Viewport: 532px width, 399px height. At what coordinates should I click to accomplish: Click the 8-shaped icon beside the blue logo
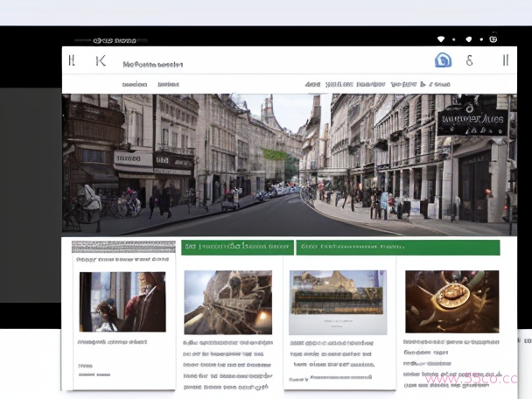469,60
